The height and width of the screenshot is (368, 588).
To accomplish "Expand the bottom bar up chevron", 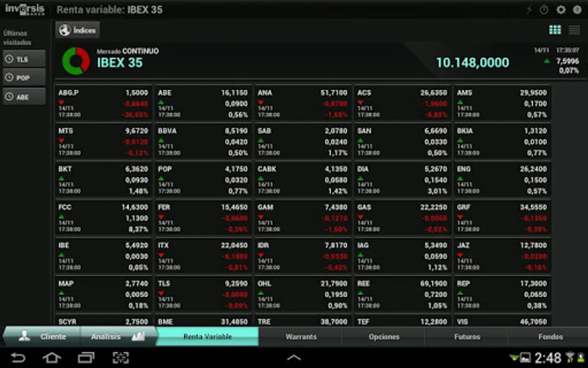I will coord(294,358).
